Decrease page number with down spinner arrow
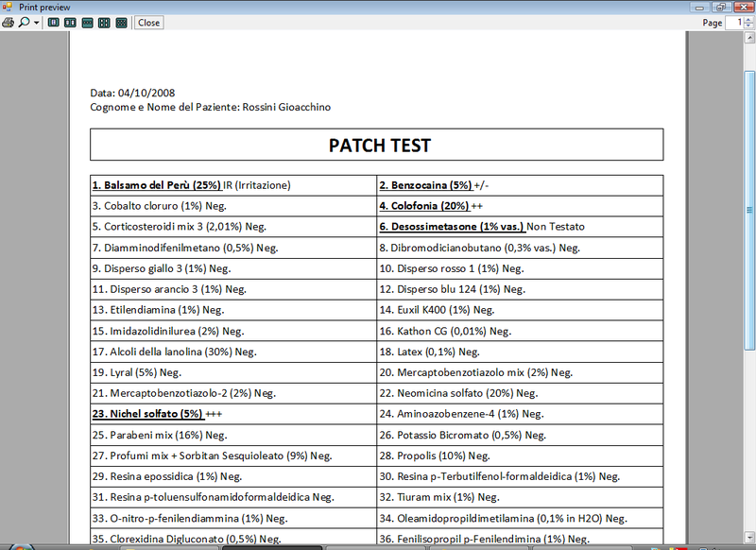This screenshot has width=756, height=550. [748, 26]
